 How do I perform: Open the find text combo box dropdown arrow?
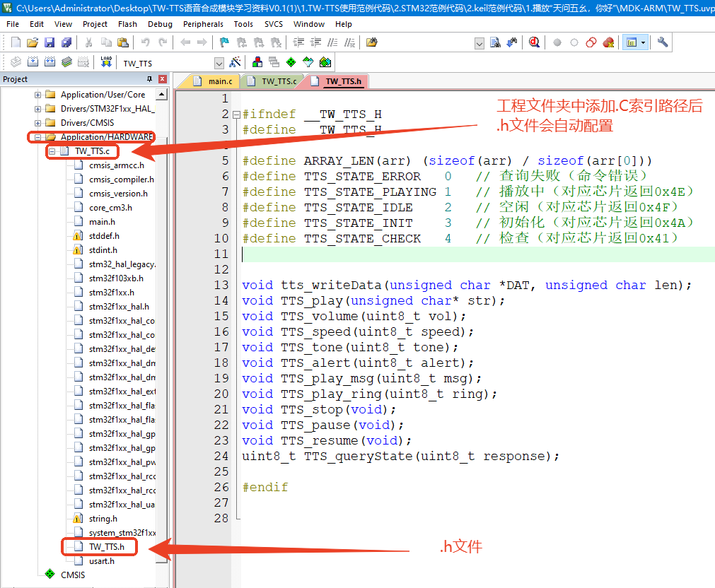479,43
